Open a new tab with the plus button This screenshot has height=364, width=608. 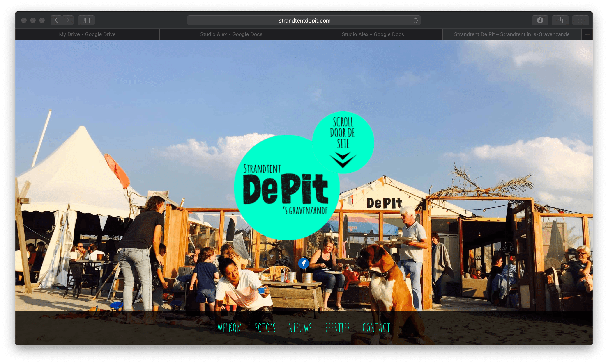(587, 34)
